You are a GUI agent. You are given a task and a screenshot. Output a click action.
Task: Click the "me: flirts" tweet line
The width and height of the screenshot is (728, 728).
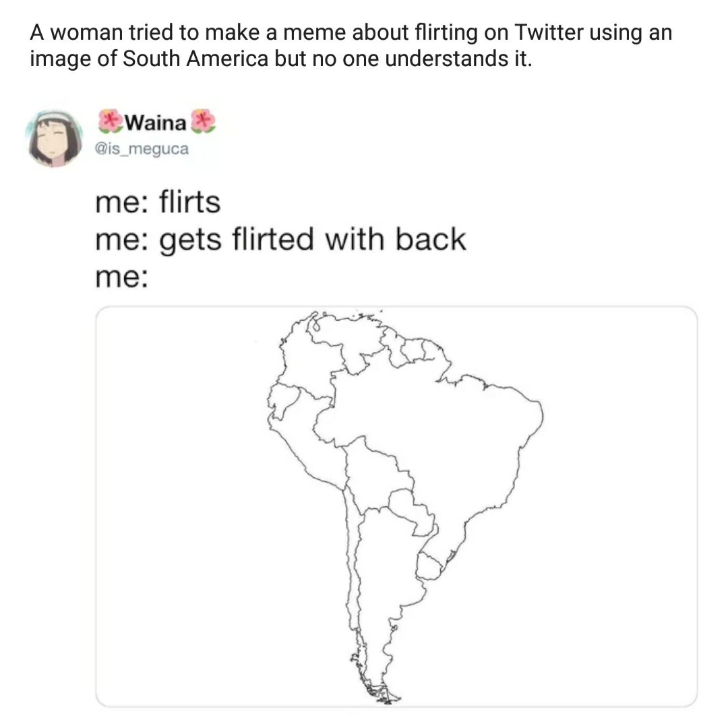[x=158, y=202]
